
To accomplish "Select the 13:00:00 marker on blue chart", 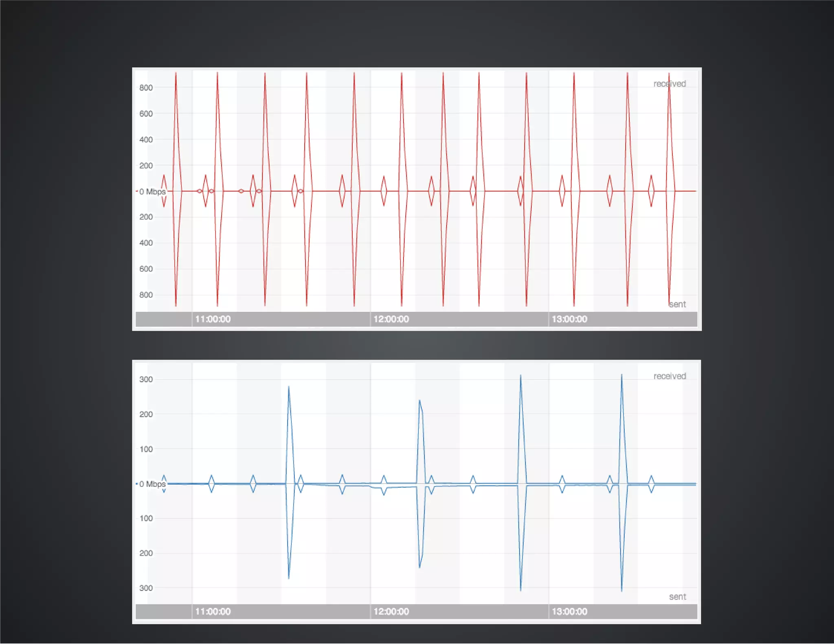I will click(x=569, y=611).
